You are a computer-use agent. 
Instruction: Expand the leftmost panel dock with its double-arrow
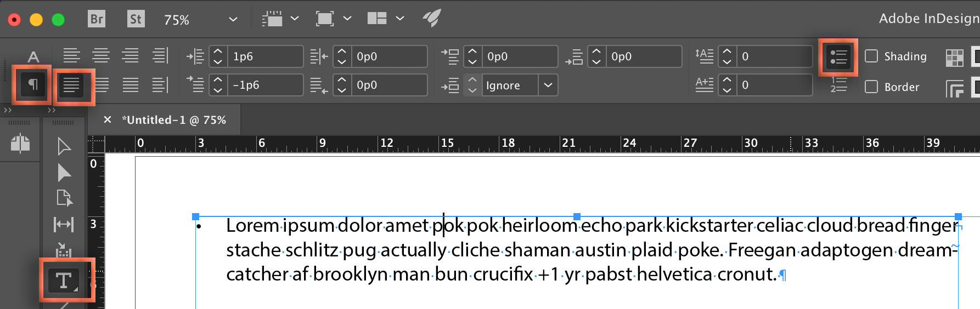[x=8, y=111]
